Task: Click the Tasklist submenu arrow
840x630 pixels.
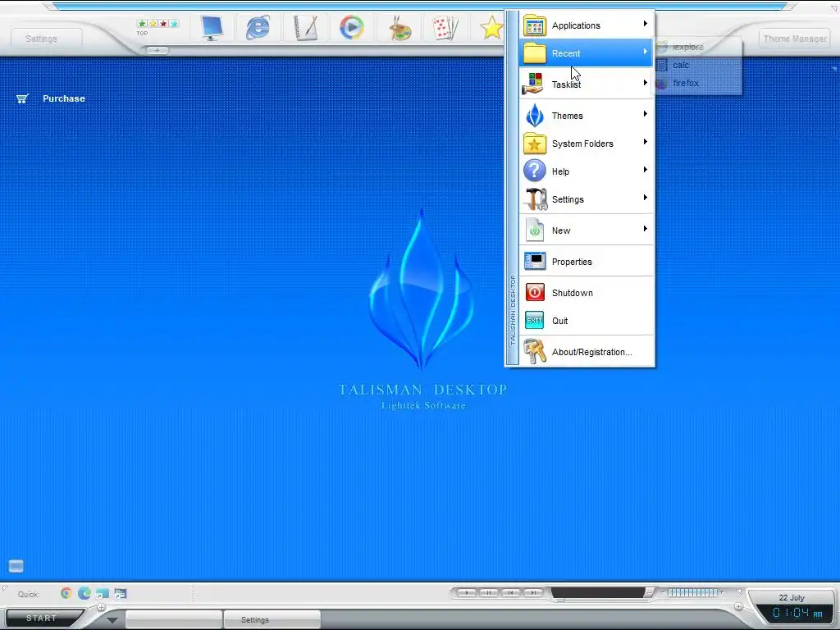Action: [x=646, y=83]
